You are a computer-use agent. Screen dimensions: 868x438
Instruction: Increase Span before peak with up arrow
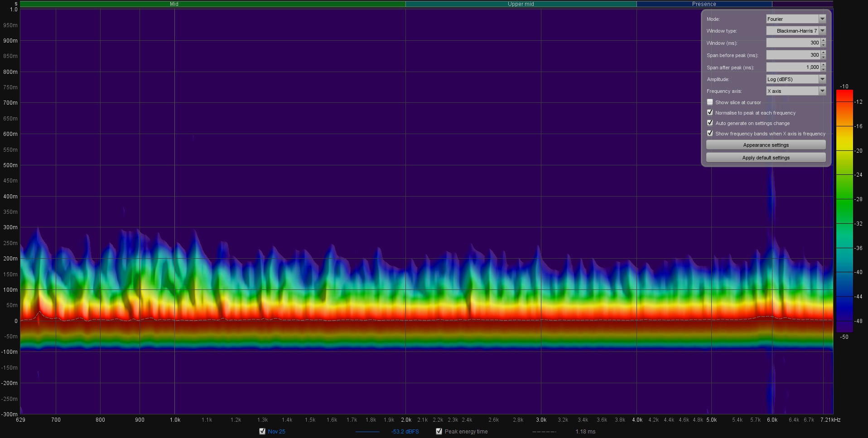pyautogui.click(x=823, y=53)
